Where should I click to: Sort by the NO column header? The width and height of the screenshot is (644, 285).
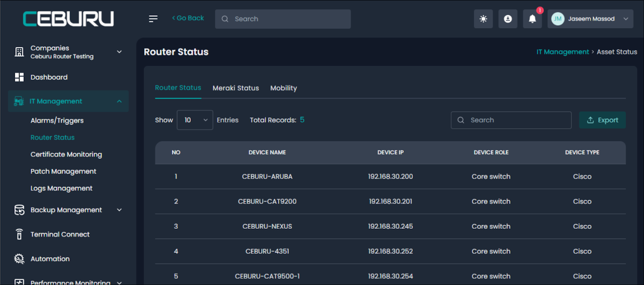[x=176, y=152]
